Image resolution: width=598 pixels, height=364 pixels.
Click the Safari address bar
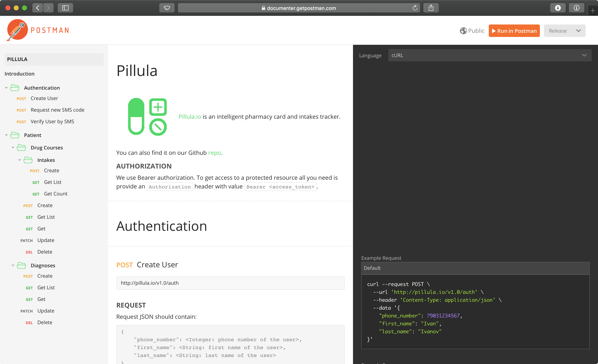pyautogui.click(x=299, y=8)
